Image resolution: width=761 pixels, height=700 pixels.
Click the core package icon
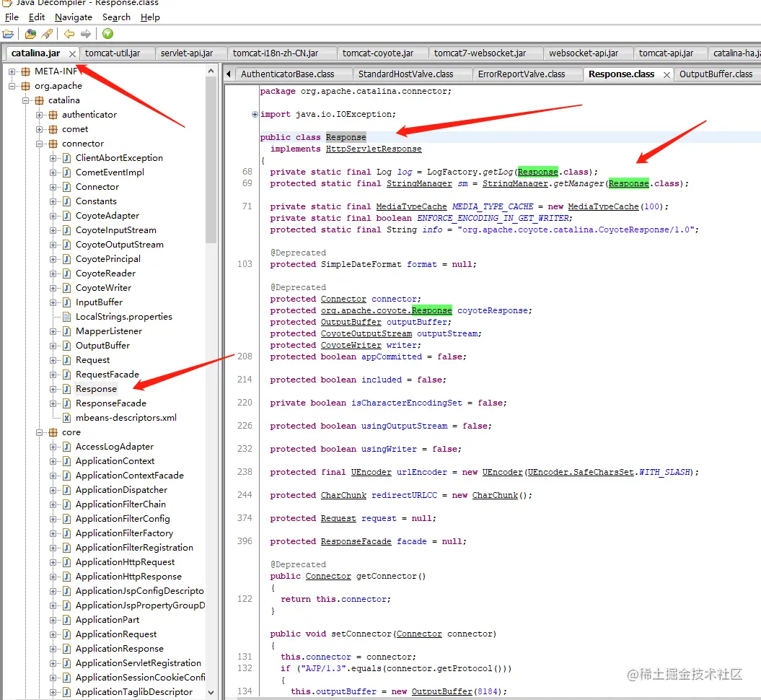[53, 432]
